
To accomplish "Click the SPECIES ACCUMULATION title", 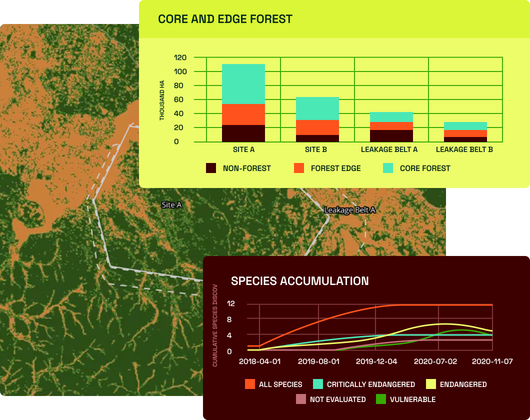I will [300, 281].
